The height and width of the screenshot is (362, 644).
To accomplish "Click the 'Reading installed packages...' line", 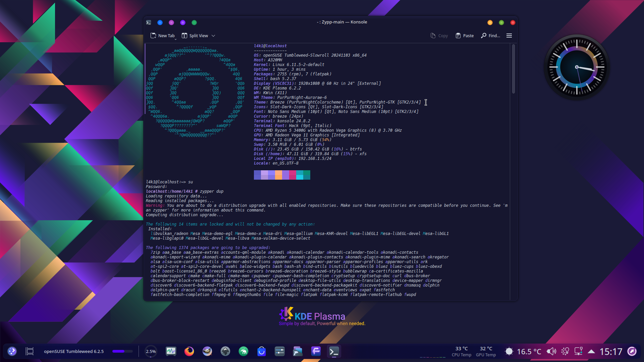I will click(x=179, y=201).
